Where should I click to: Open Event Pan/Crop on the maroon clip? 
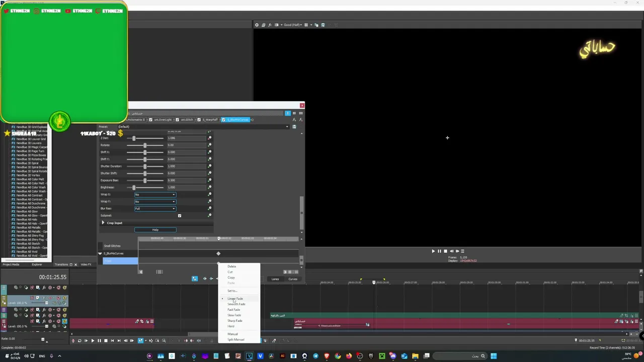click(142, 321)
